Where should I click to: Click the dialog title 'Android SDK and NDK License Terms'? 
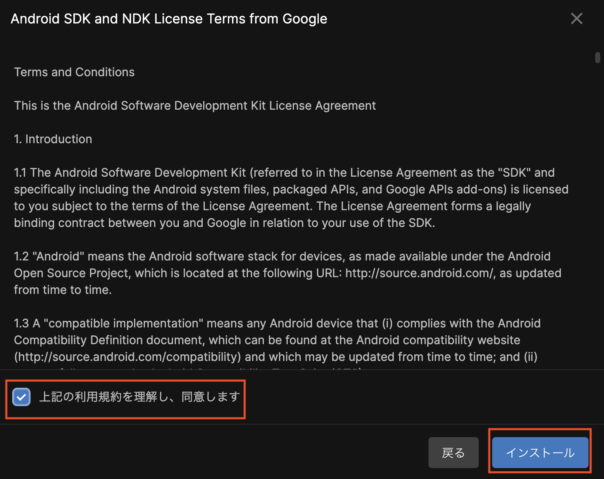[169, 18]
